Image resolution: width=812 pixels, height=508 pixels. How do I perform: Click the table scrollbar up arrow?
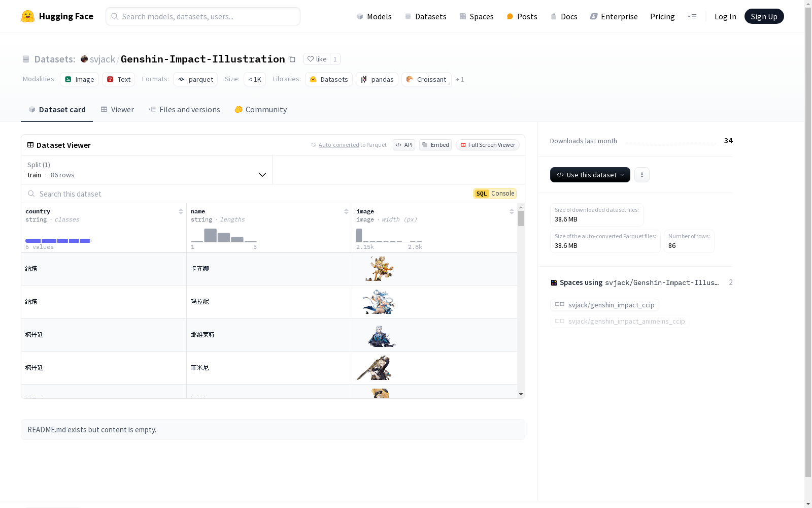click(521, 207)
